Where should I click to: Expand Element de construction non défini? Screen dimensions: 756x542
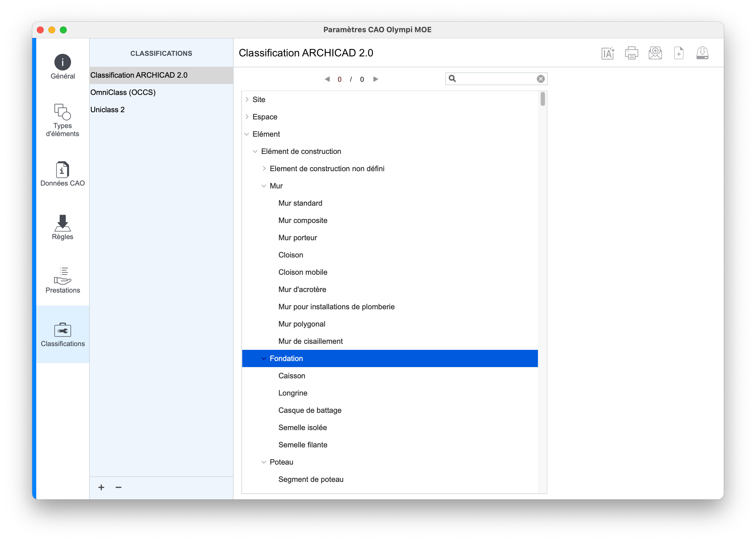tap(264, 169)
